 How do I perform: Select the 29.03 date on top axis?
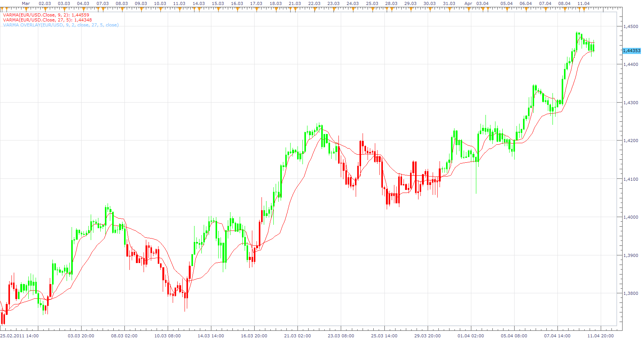click(x=410, y=3)
